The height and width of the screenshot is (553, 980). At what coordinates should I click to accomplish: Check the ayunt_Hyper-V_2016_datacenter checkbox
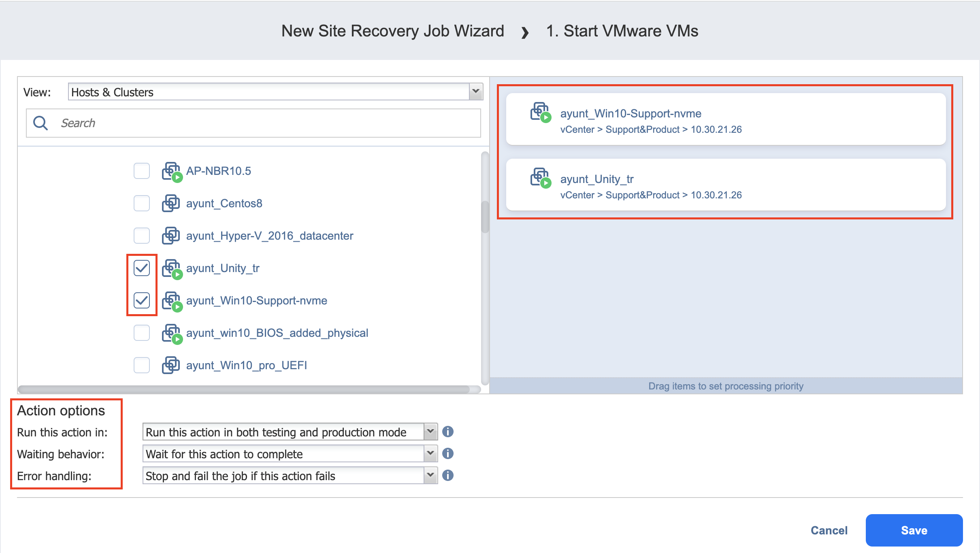142,236
